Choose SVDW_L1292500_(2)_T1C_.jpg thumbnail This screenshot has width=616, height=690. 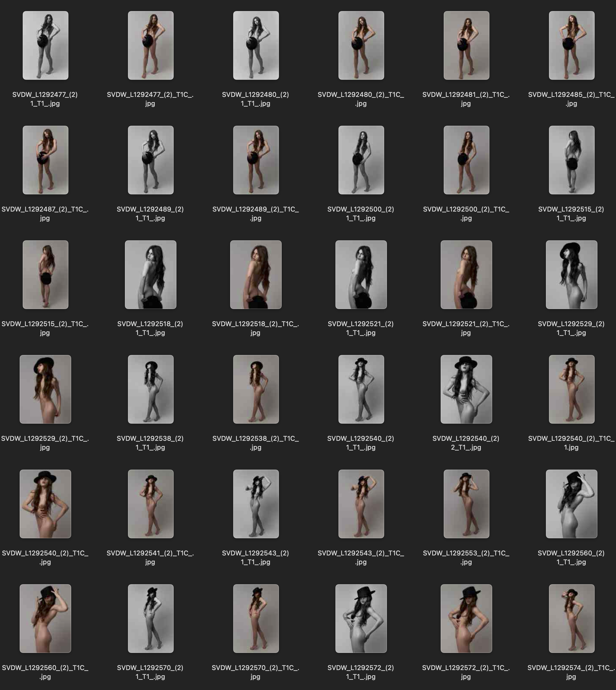466,160
